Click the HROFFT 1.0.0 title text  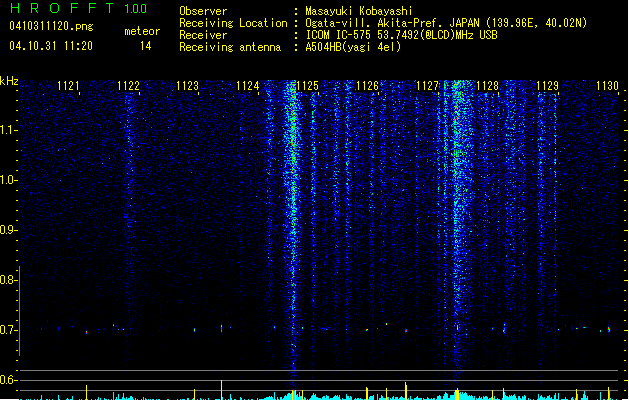click(x=78, y=8)
